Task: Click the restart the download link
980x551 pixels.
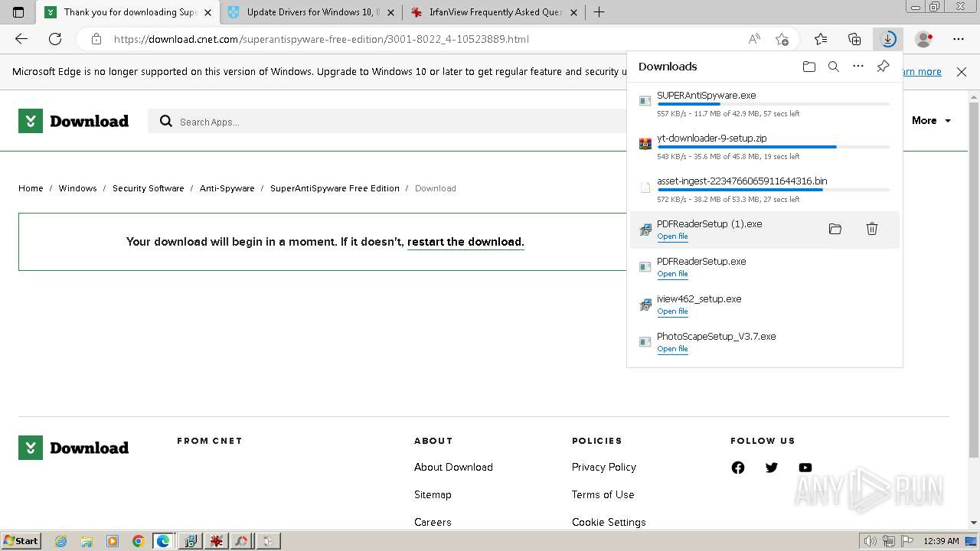Action: tap(465, 242)
